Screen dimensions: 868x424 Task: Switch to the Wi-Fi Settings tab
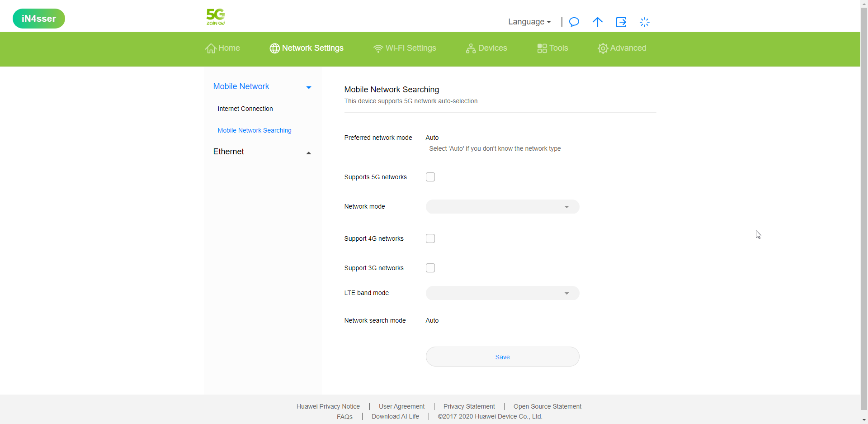point(405,48)
